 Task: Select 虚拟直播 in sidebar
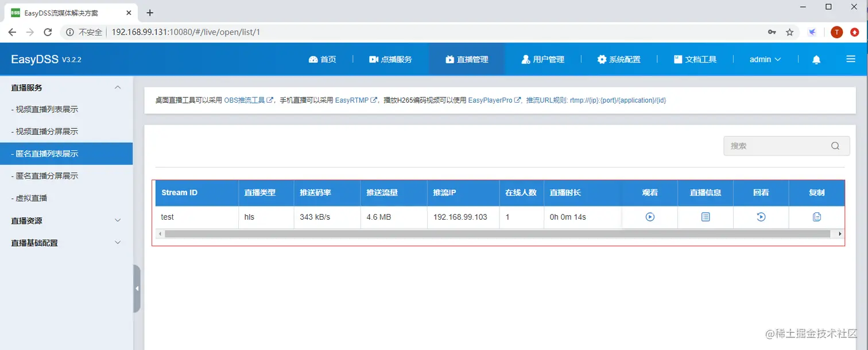tap(66, 199)
